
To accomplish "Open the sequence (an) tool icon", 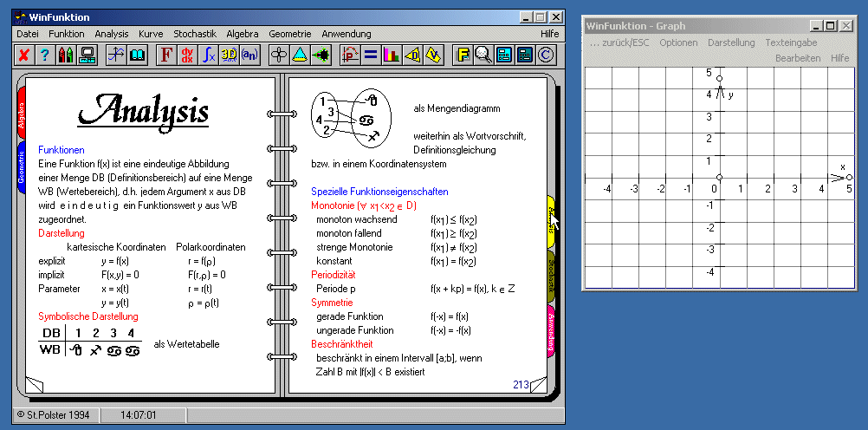I will (249, 55).
